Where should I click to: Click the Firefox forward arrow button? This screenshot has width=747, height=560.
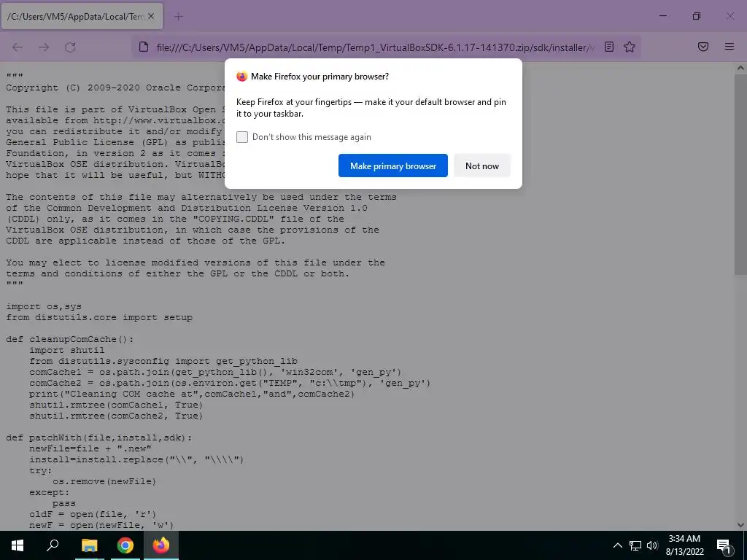(x=44, y=47)
